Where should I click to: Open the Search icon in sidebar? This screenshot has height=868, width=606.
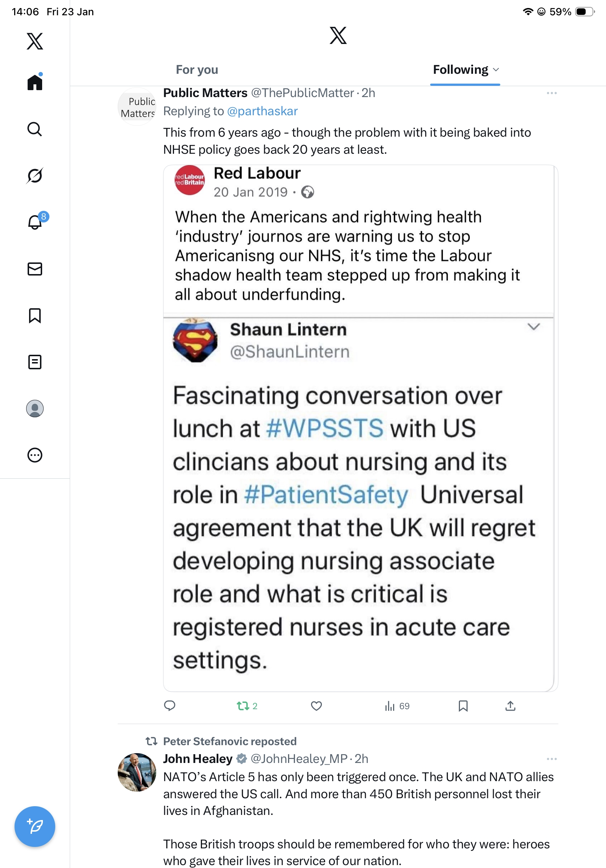click(x=35, y=129)
